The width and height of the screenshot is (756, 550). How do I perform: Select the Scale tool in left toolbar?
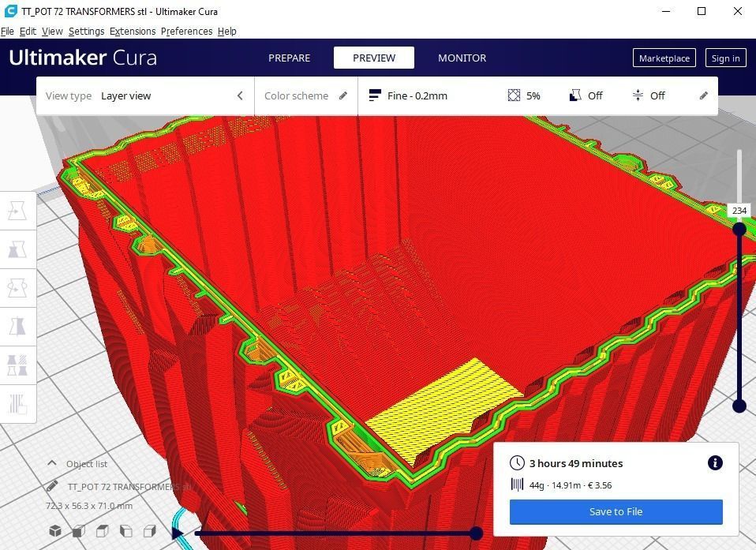point(17,249)
